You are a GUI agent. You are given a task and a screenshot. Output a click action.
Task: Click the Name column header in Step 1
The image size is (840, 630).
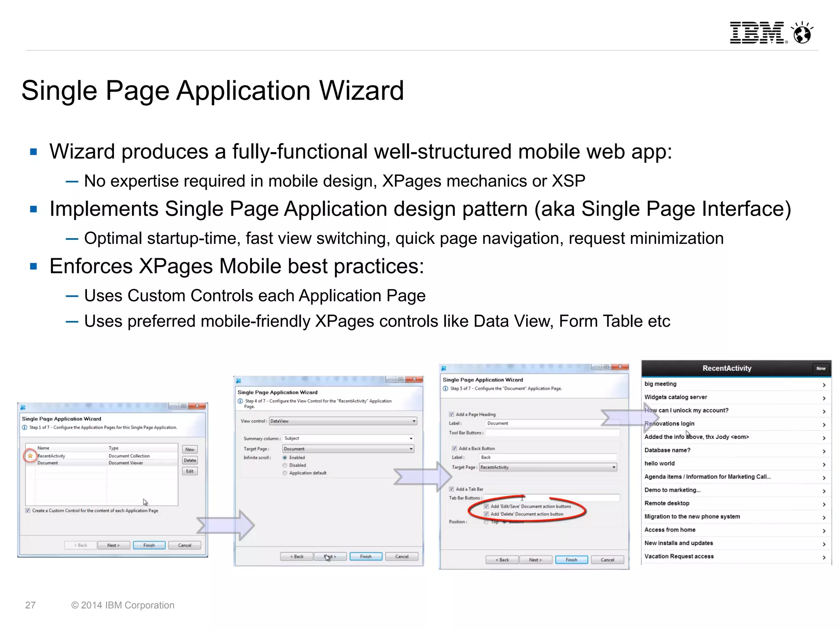[43, 448]
